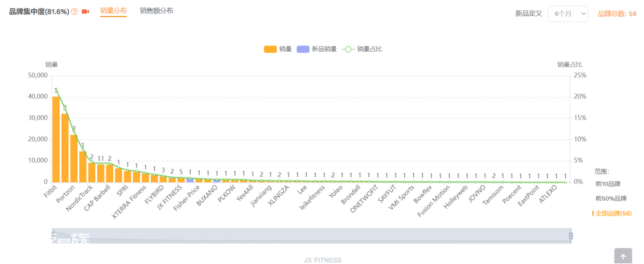Click the purple Fisher-Price new product bar
This screenshot has height=264, width=644.
pyautogui.click(x=190, y=180)
